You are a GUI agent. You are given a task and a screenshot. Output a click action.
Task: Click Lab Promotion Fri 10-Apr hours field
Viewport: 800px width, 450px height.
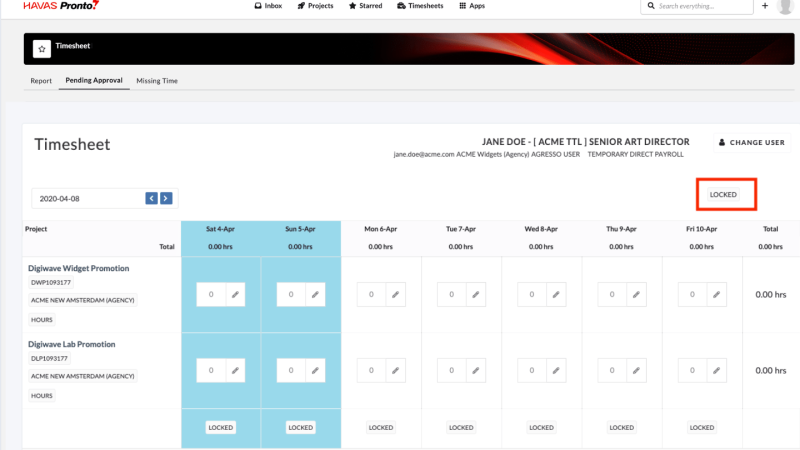(692, 370)
